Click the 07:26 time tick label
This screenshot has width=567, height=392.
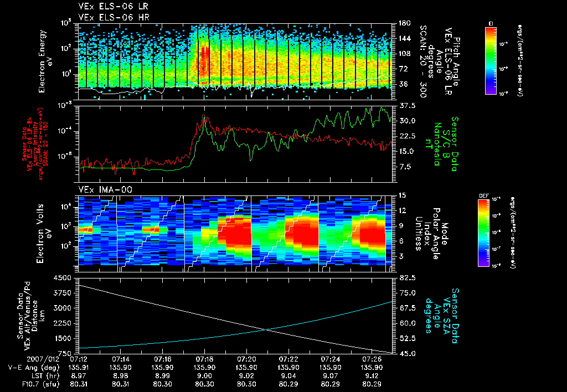tap(372, 360)
